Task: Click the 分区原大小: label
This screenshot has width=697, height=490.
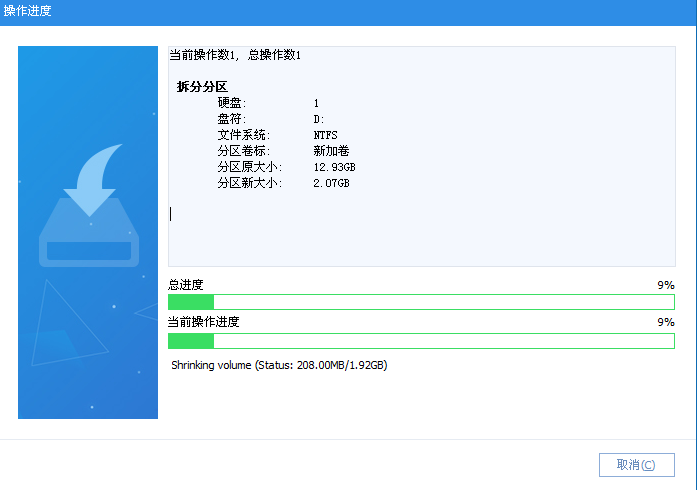Action: [249, 167]
